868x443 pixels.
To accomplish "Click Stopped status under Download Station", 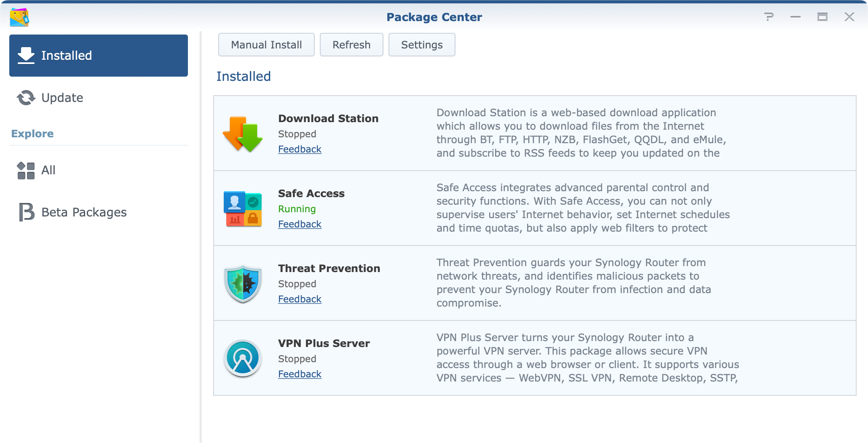I will tap(297, 134).
